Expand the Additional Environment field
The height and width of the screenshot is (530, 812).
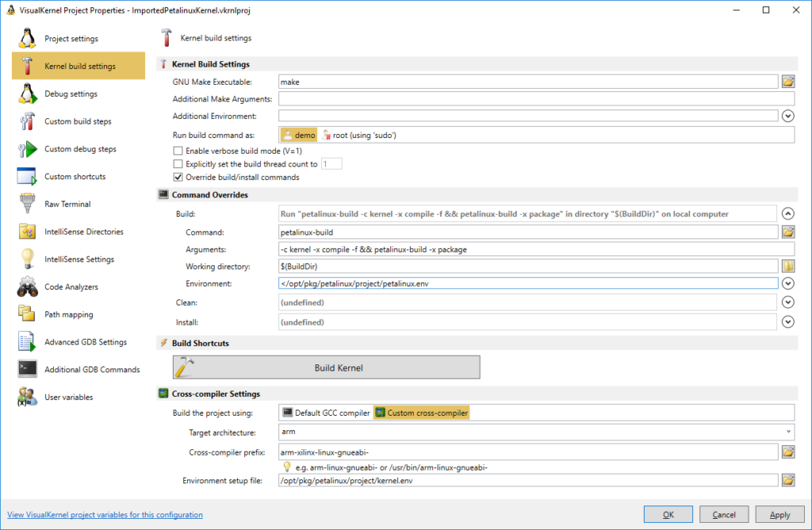click(786, 116)
